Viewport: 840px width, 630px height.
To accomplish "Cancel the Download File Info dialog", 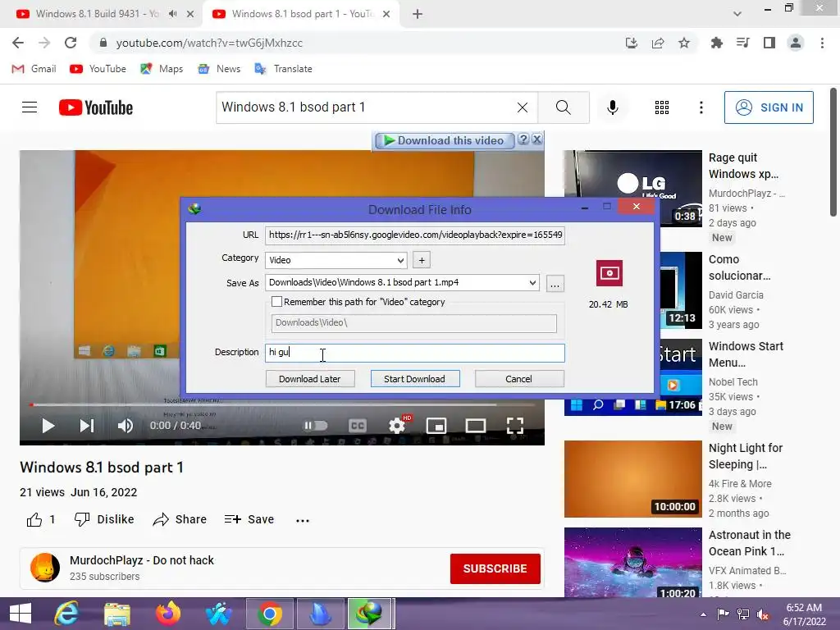I will (x=518, y=379).
